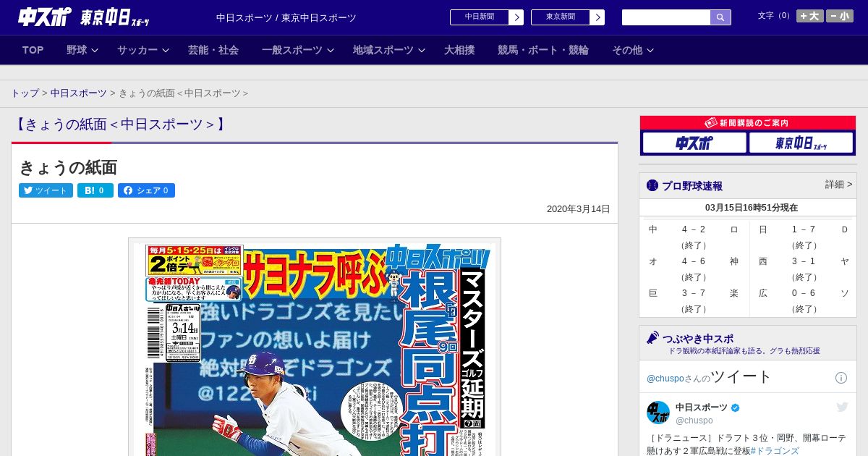Expand the その他 menu dropdown

pyautogui.click(x=633, y=50)
